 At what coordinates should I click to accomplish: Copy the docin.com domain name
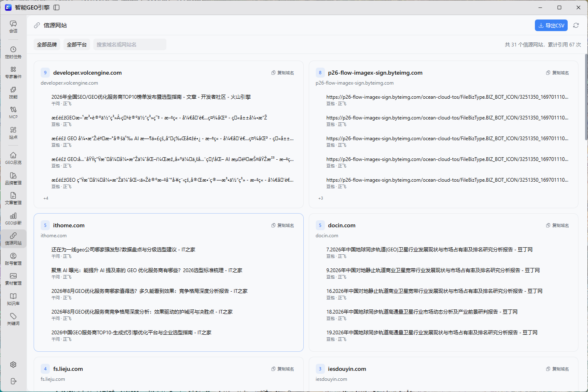click(x=557, y=225)
